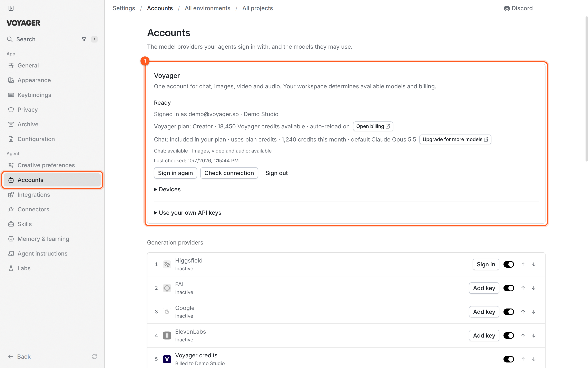Move Higgsfield provider down

533,264
